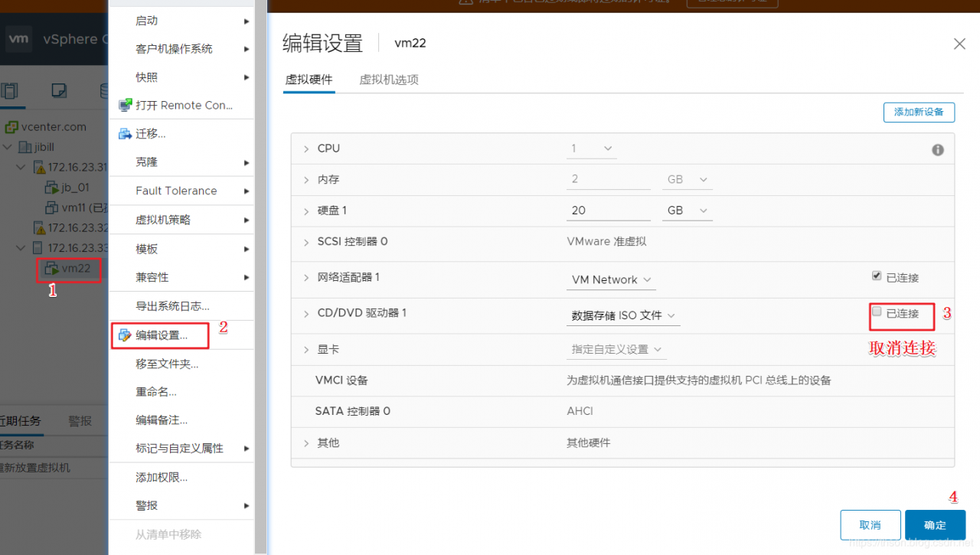The height and width of the screenshot is (555, 980).
Task: Open Hosts and Clusters inventory view
Action: tap(9, 91)
